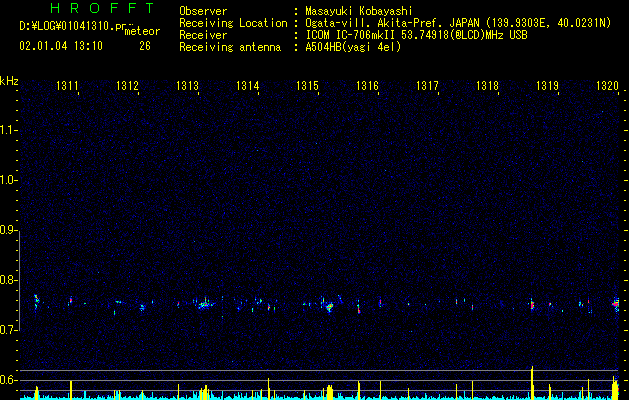Screen dimensions: 629x400
Task: Click the green 'meteor' label
Action: click(142, 31)
